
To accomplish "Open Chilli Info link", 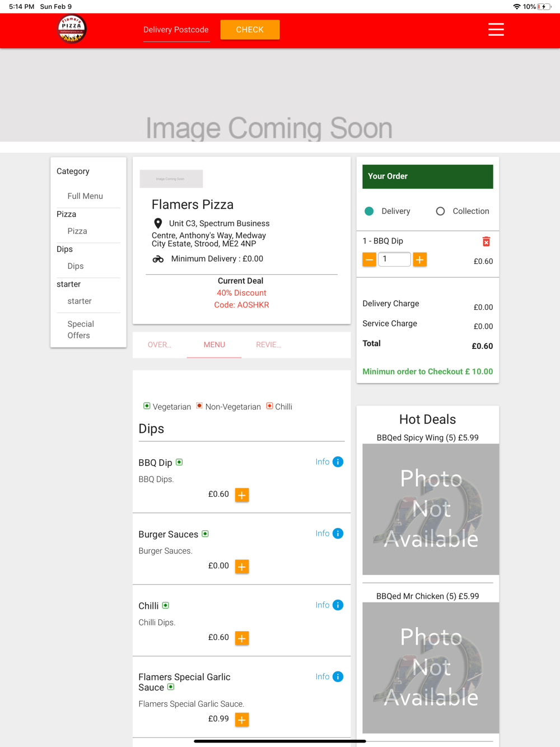I will pos(323,605).
